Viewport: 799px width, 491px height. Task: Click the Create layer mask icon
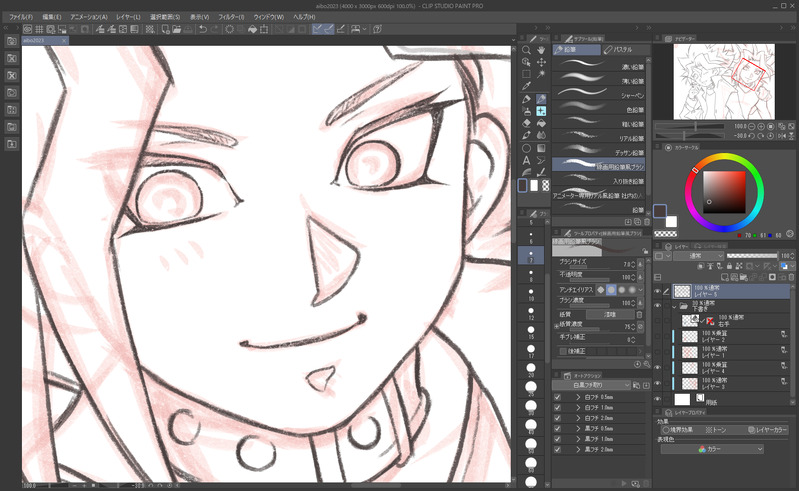click(773, 277)
